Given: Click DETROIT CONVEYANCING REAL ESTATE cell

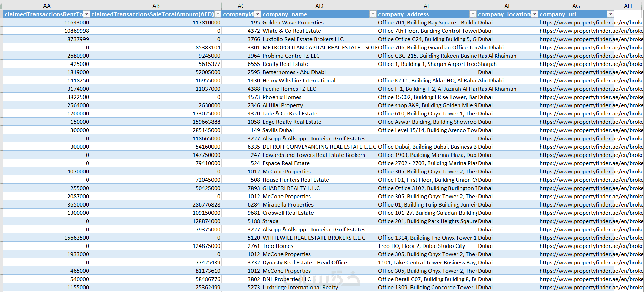Looking at the screenshot, I should pyautogui.click(x=319, y=147).
